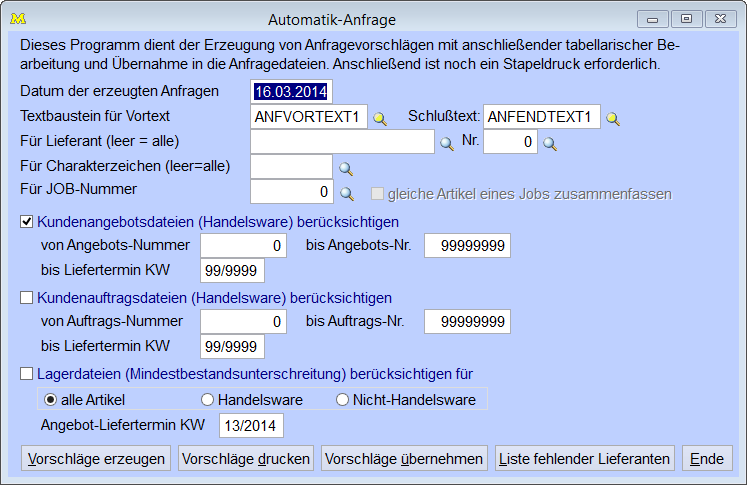Choose the Nicht-Handelsware radio option

(x=342, y=399)
